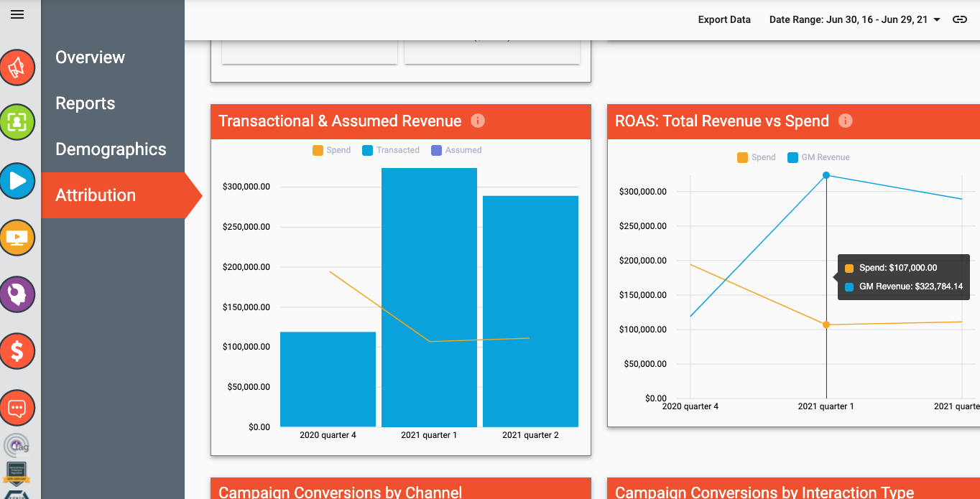The height and width of the screenshot is (499, 980).
Task: Click the info icon beside ROAS: Total Revenue vs Spend
Action: coord(846,121)
